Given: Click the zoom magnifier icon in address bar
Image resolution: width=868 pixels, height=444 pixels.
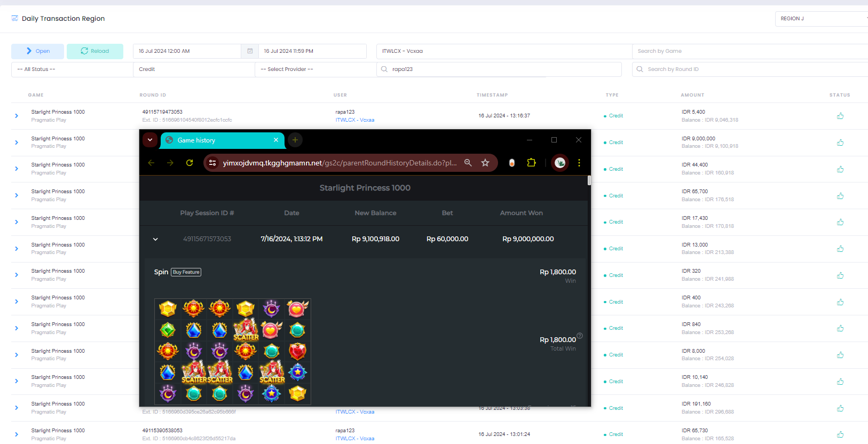Looking at the screenshot, I should coord(468,163).
